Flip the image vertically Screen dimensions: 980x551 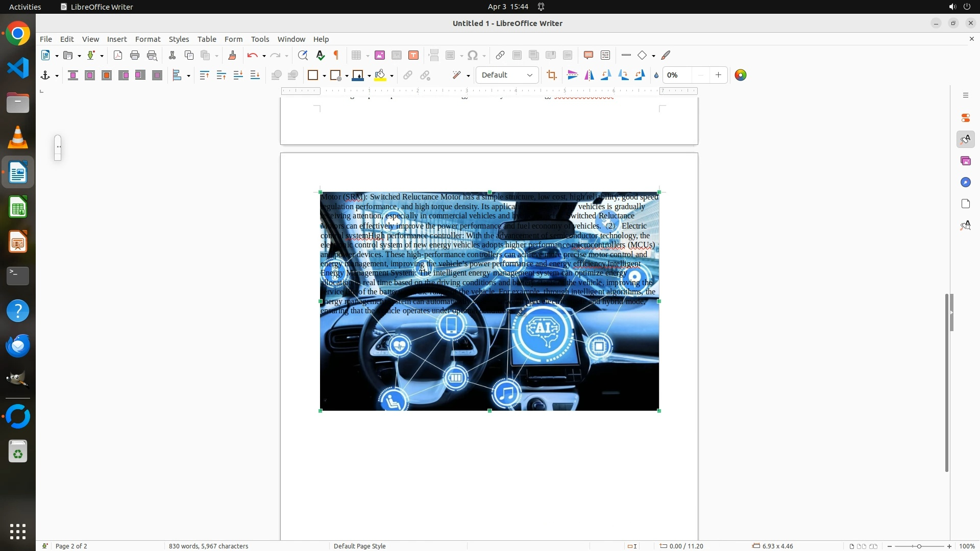(x=572, y=76)
